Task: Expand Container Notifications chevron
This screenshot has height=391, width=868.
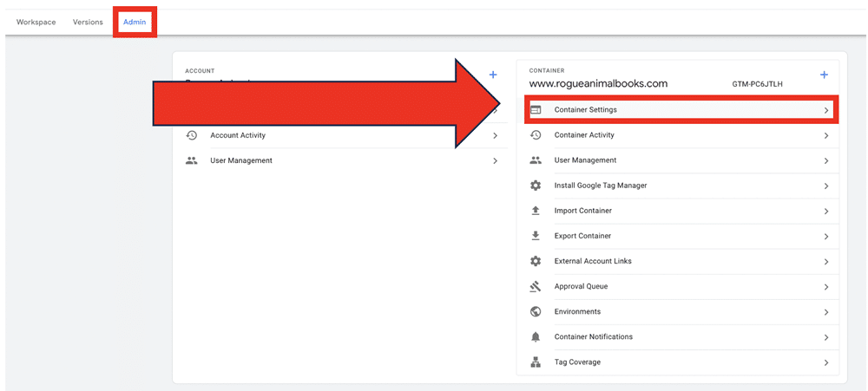Action: (826, 337)
